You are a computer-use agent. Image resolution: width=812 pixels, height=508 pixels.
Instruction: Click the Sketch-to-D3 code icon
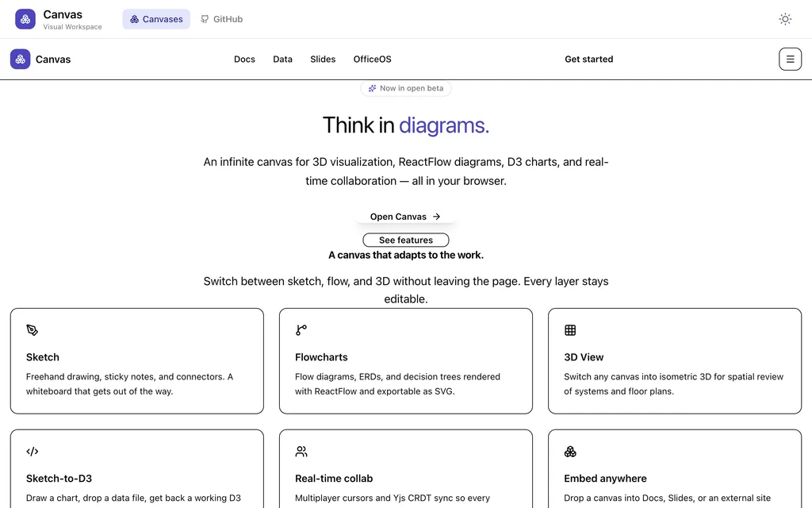32,452
